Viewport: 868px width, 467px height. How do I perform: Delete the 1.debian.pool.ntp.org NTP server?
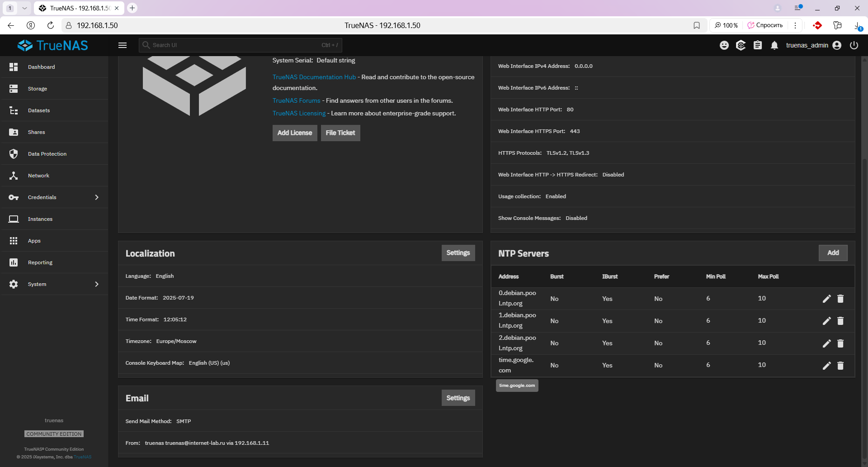(840, 321)
